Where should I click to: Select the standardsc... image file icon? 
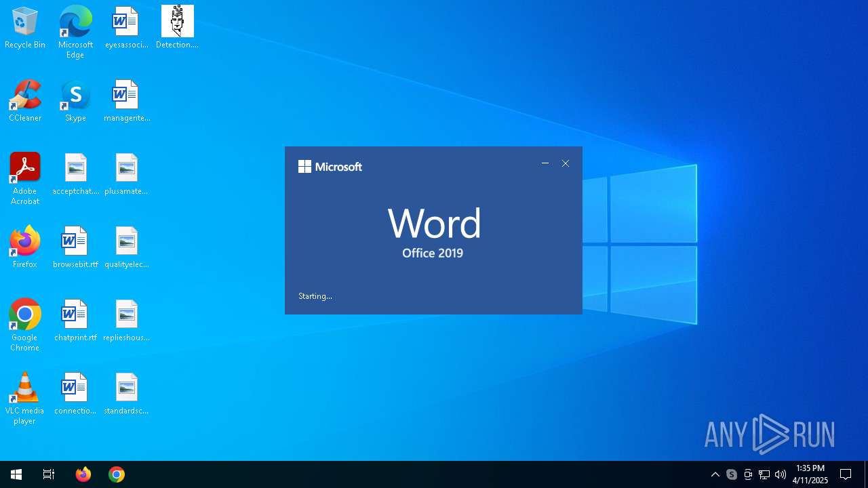[126, 394]
